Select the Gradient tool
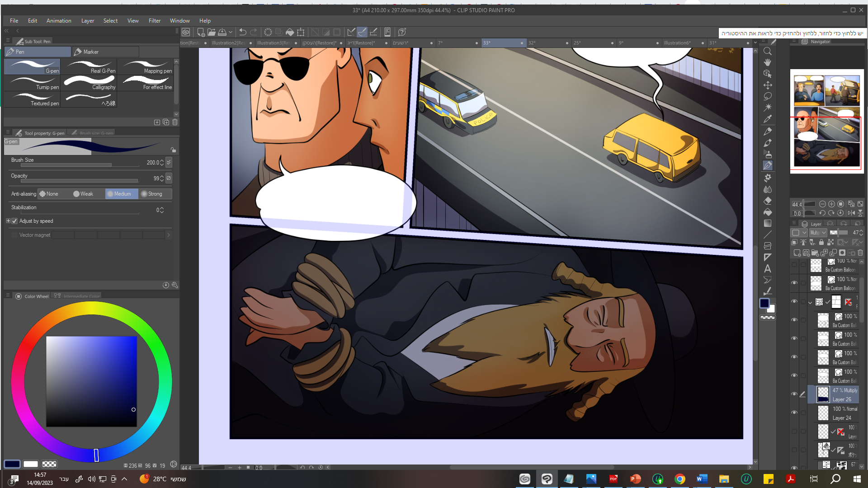Viewport: 868px width, 488px height. pyautogui.click(x=767, y=223)
